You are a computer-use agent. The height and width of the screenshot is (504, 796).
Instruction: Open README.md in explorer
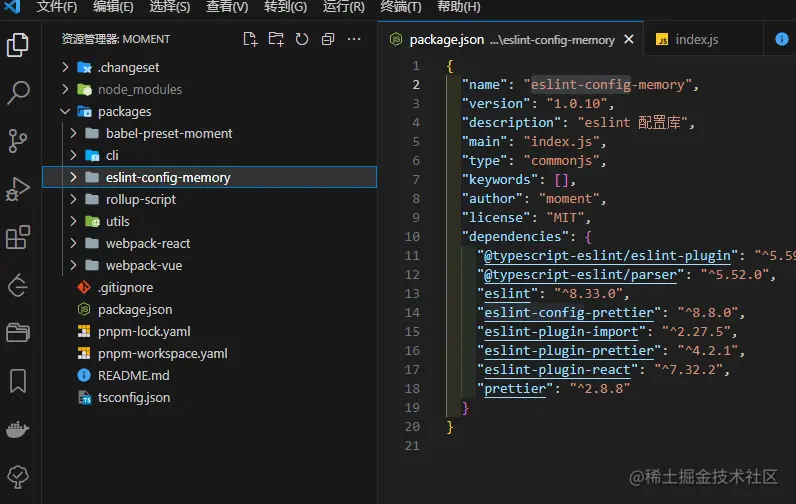(x=134, y=375)
